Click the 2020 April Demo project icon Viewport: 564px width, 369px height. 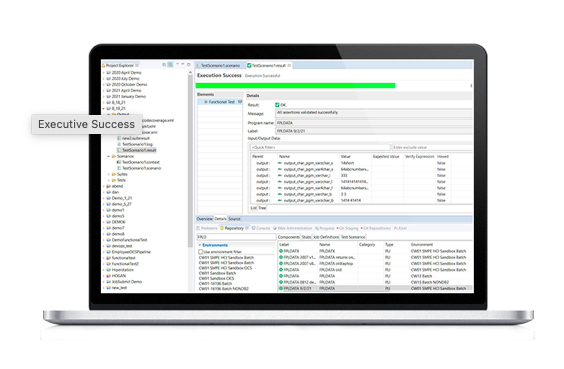pos(109,73)
